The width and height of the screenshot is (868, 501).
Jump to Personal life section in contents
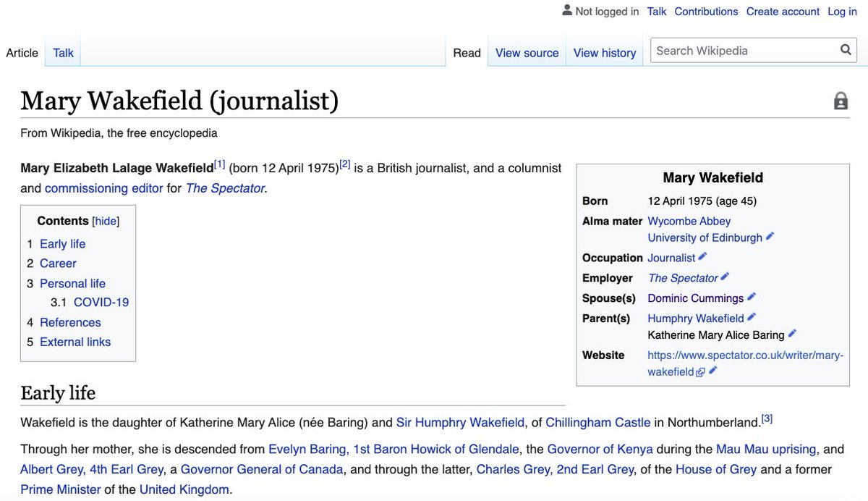click(72, 283)
